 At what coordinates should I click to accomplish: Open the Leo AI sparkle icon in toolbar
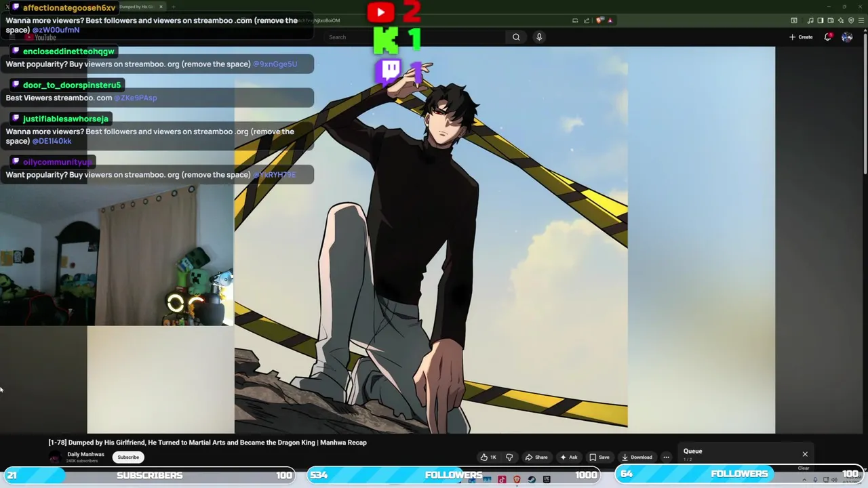coord(841,20)
